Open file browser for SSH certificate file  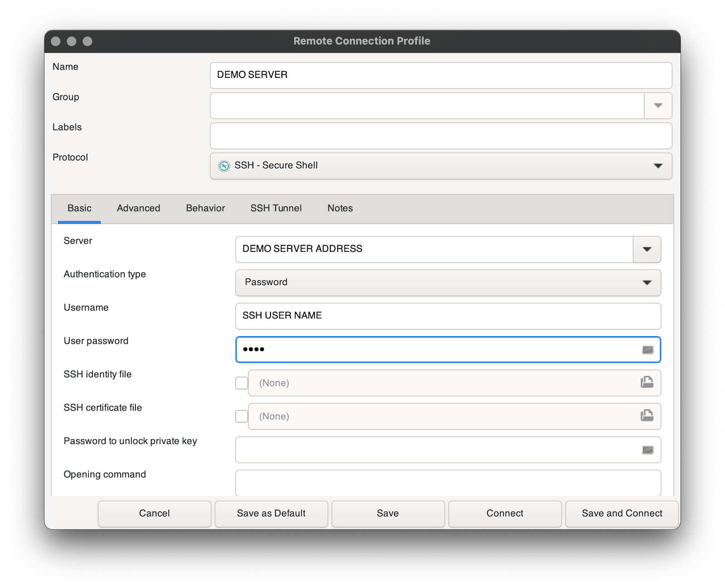647,416
